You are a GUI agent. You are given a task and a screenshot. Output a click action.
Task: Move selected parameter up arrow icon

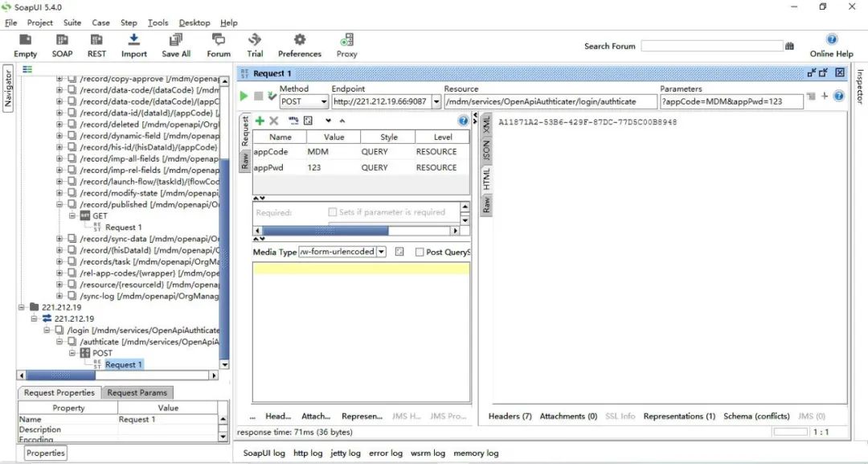click(342, 121)
